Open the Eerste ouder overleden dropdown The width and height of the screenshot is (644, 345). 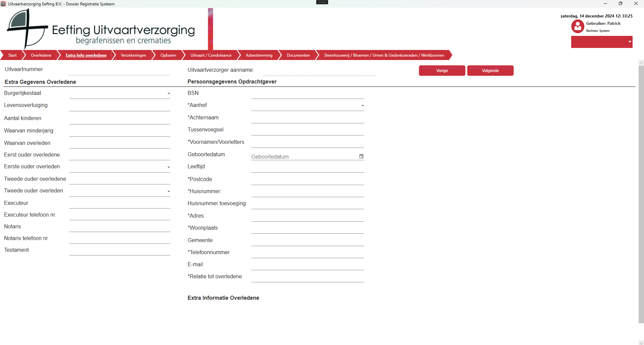[x=168, y=167]
